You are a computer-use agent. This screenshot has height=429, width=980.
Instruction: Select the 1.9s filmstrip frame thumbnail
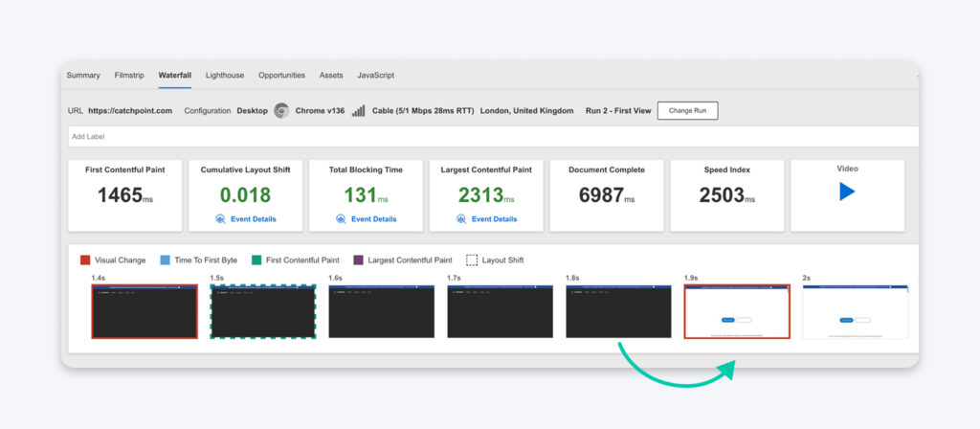click(737, 311)
